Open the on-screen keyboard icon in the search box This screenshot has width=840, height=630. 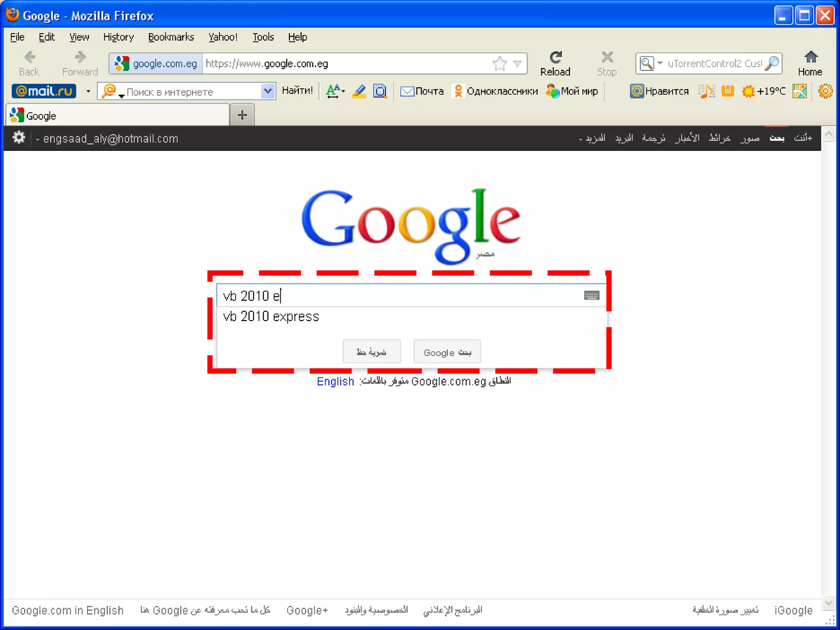[x=591, y=295]
